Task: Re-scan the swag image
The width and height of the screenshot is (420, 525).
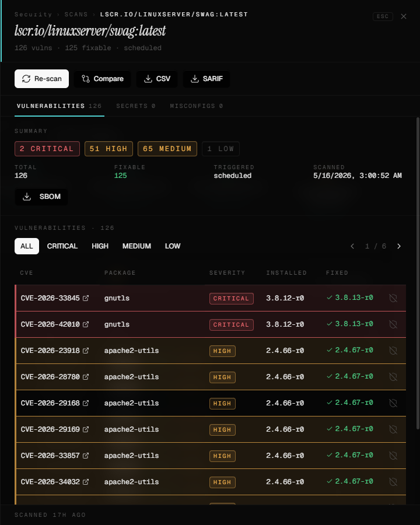Action: [41, 79]
